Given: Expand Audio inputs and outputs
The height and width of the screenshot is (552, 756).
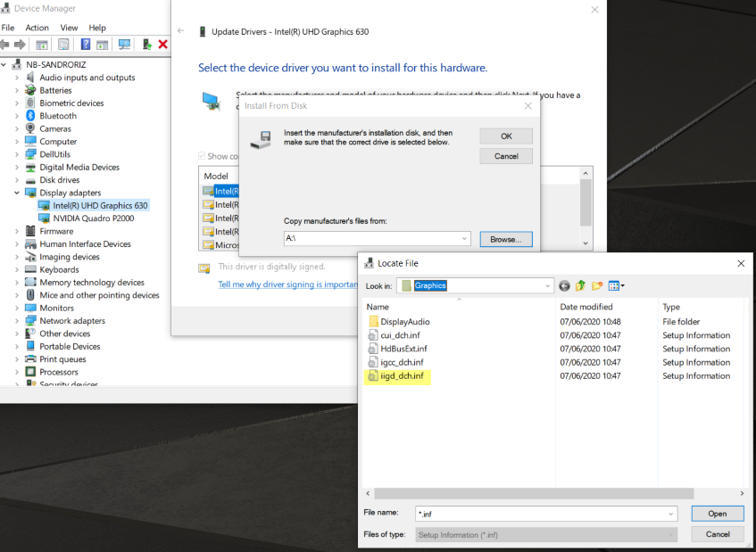Looking at the screenshot, I should click(17, 78).
